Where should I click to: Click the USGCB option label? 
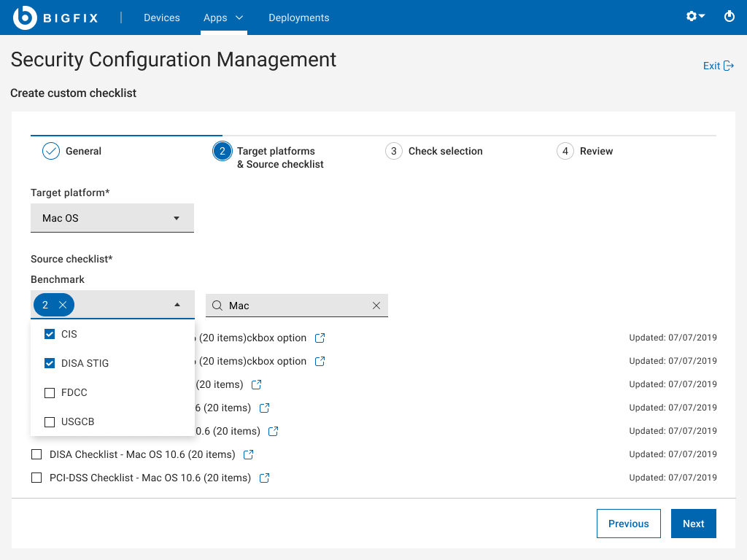point(77,421)
